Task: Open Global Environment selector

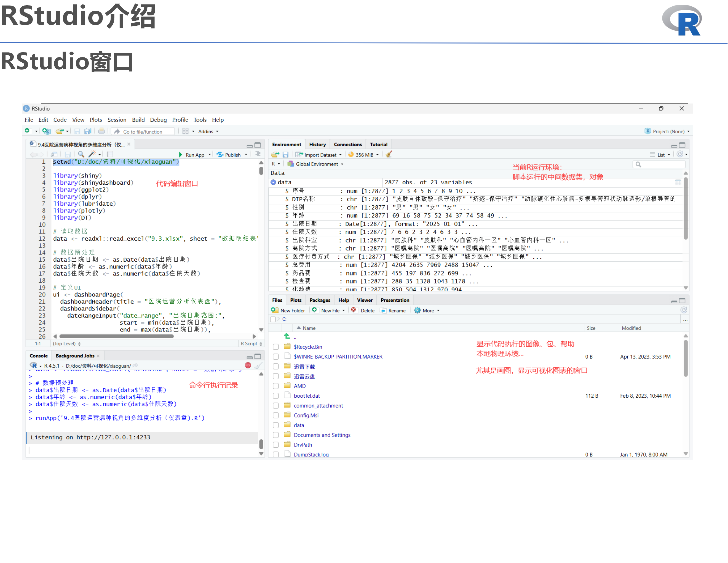Action: point(315,164)
